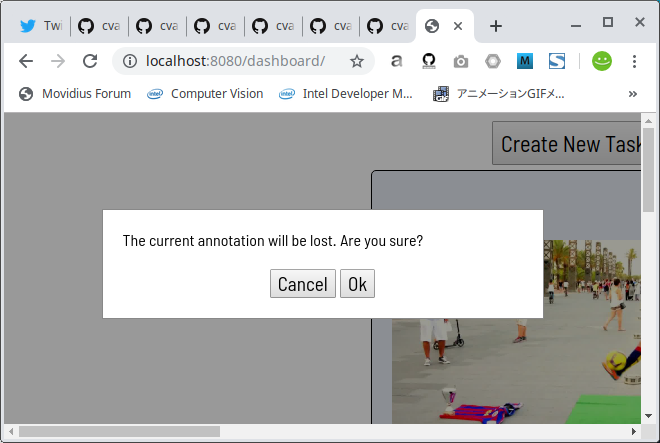Maximize the browser window

[x=608, y=22]
